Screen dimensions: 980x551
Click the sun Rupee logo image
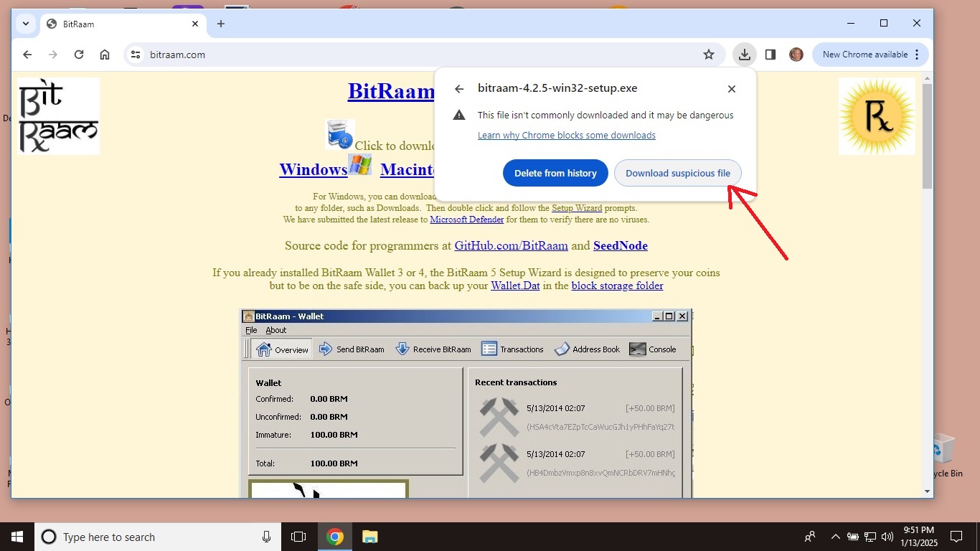[877, 116]
